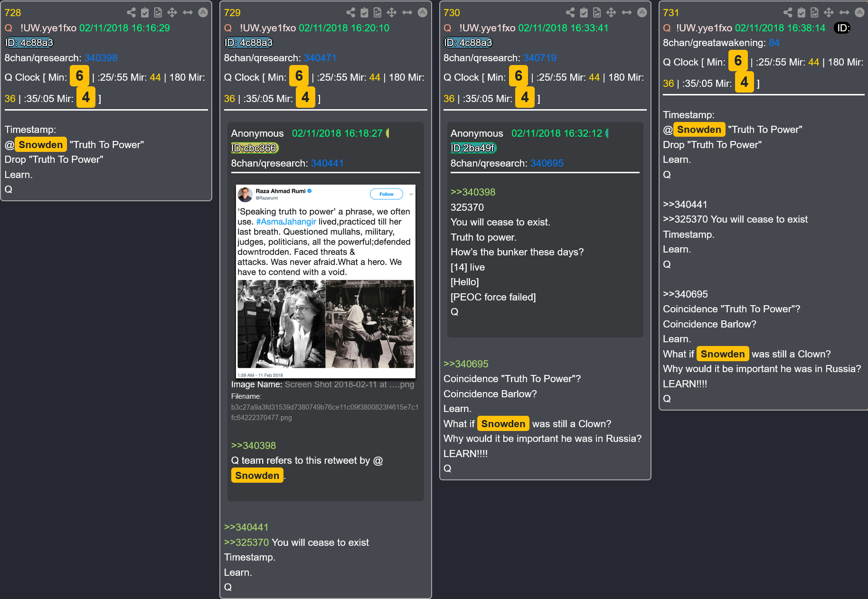Click the share icon on post 731
868x599 pixels.
(788, 13)
